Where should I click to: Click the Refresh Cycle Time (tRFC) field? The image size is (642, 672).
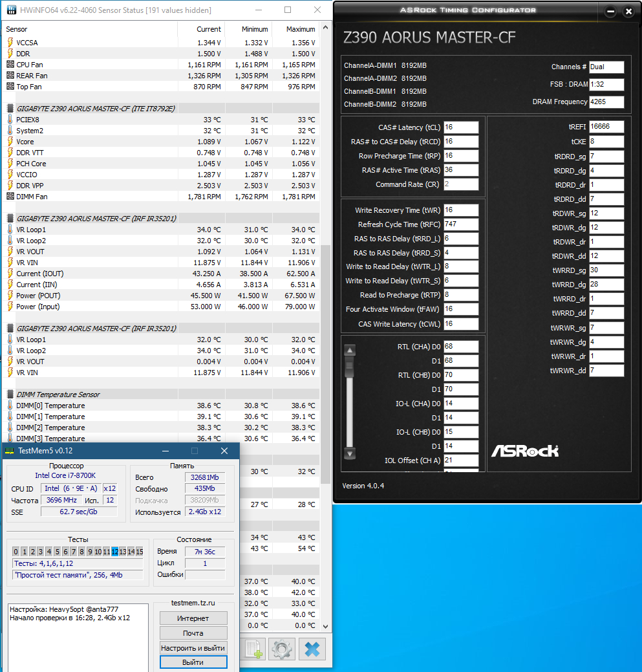coord(461,224)
